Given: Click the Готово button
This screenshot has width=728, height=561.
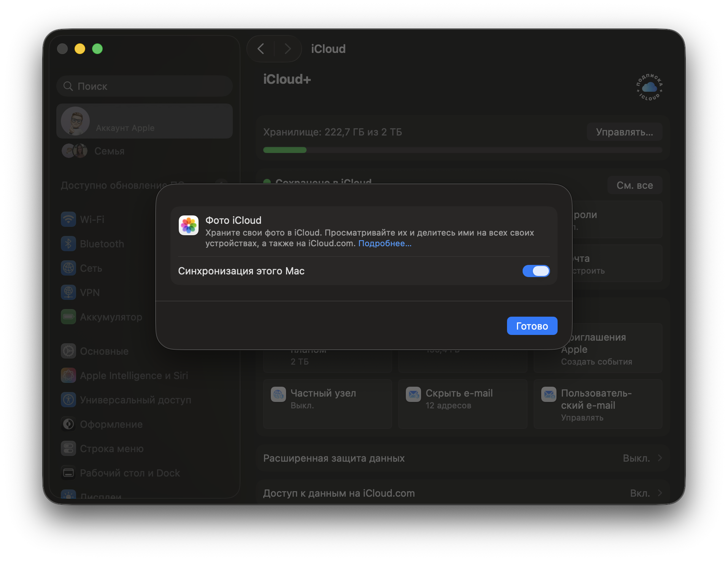Looking at the screenshot, I should click(x=532, y=326).
